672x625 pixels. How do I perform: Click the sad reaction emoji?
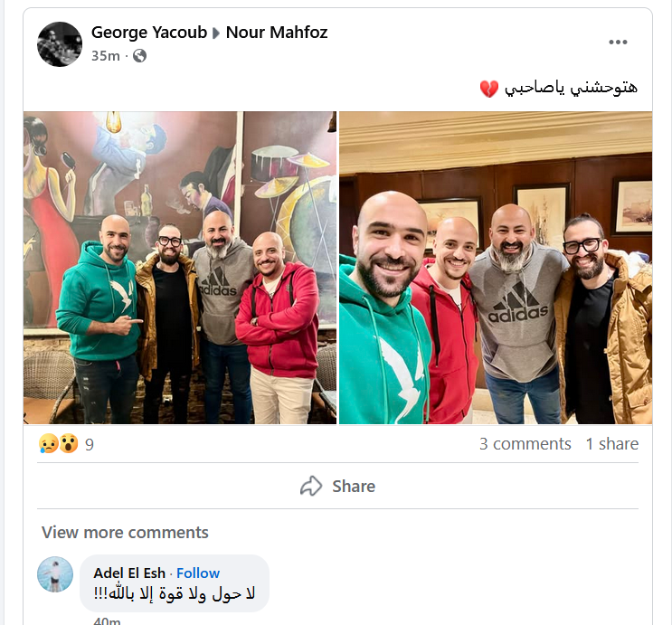click(48, 444)
